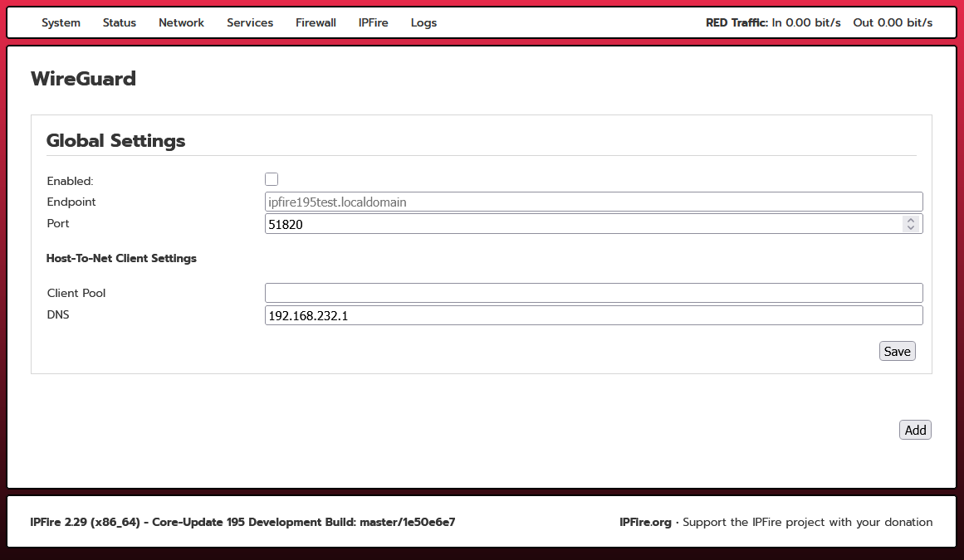
Task: Click the Add button
Action: 915,430
